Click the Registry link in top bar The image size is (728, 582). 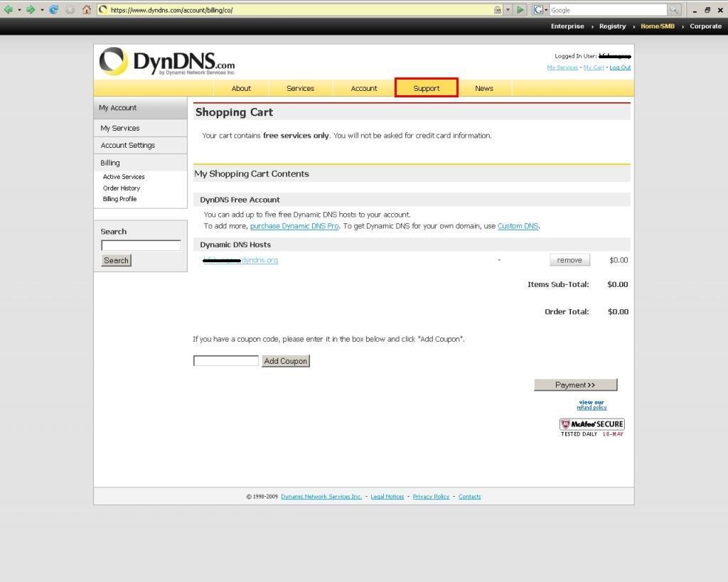click(612, 26)
